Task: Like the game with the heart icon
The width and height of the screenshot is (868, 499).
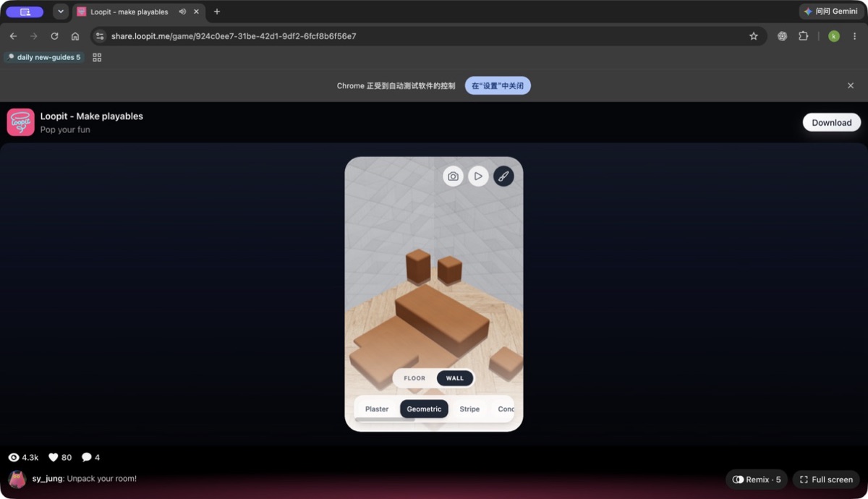Action: [53, 458]
